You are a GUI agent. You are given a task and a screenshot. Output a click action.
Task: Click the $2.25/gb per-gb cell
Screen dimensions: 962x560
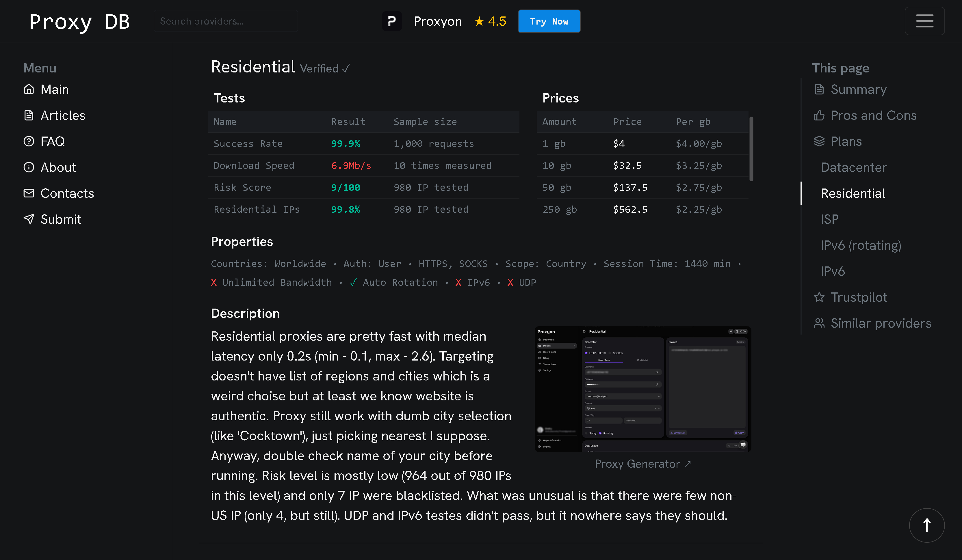[699, 210]
